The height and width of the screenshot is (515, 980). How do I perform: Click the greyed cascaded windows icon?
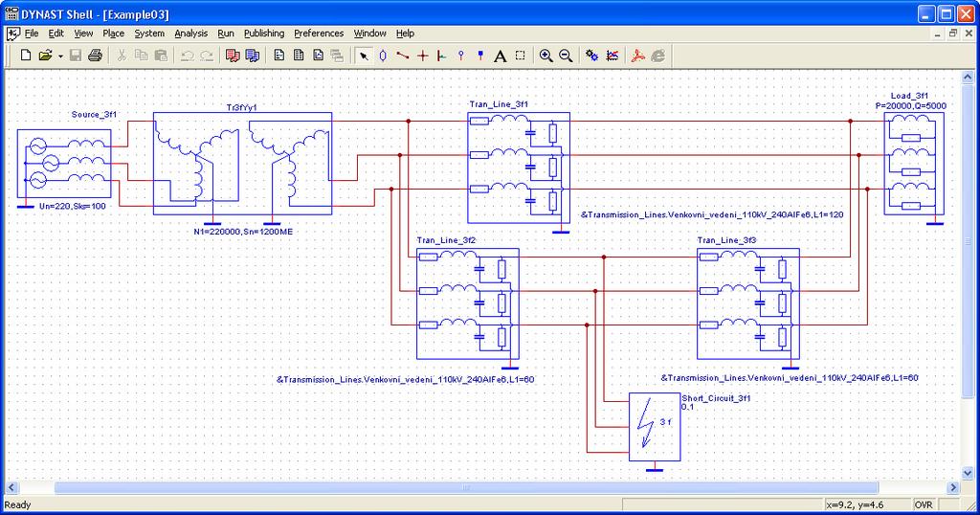[x=337, y=56]
